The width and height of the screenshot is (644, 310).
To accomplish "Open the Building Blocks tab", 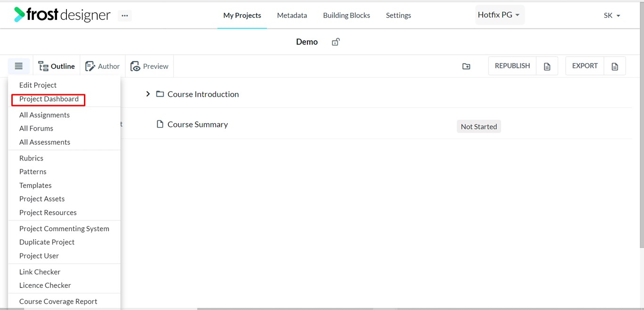I will coord(347,16).
